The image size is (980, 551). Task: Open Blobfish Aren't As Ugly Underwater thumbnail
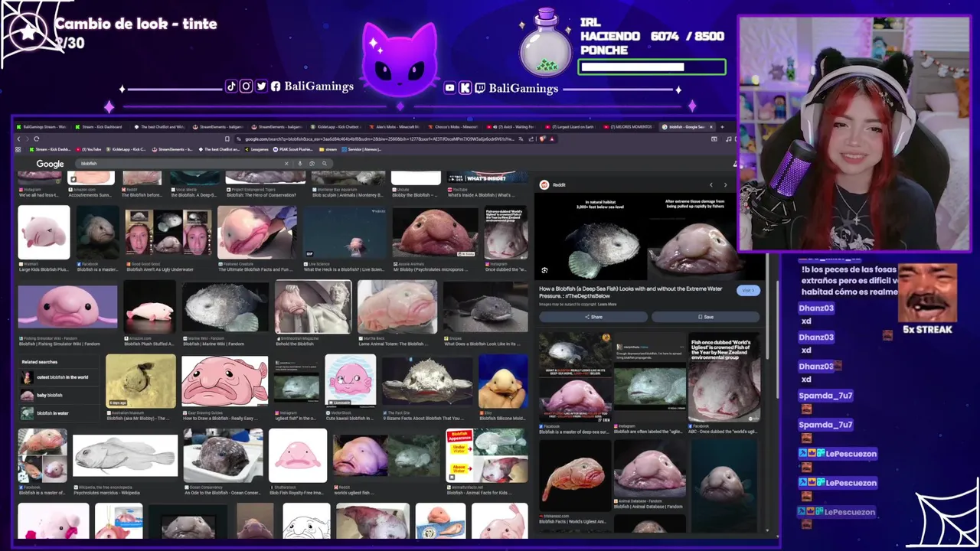click(x=169, y=232)
